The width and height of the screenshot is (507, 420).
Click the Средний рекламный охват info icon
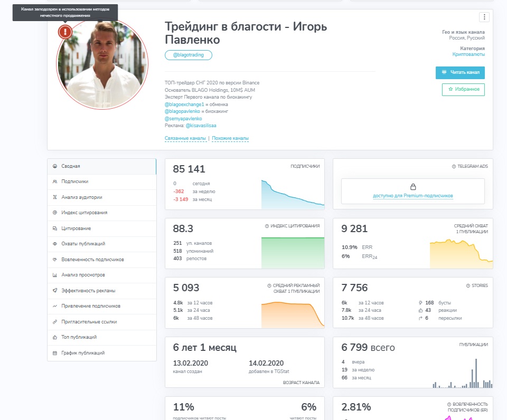point(269,285)
